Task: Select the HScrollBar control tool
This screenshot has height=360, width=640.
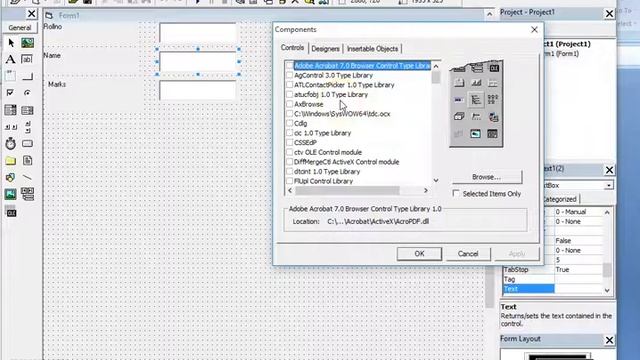Action: coord(11,127)
